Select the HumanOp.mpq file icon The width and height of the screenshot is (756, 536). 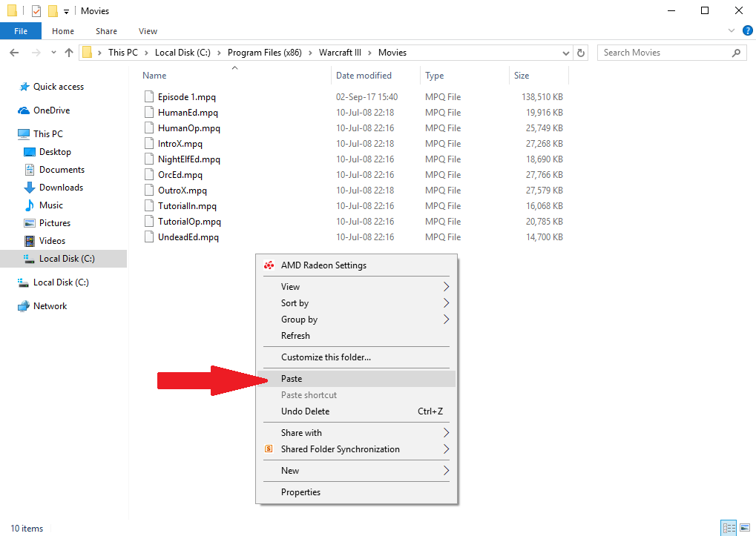(149, 128)
